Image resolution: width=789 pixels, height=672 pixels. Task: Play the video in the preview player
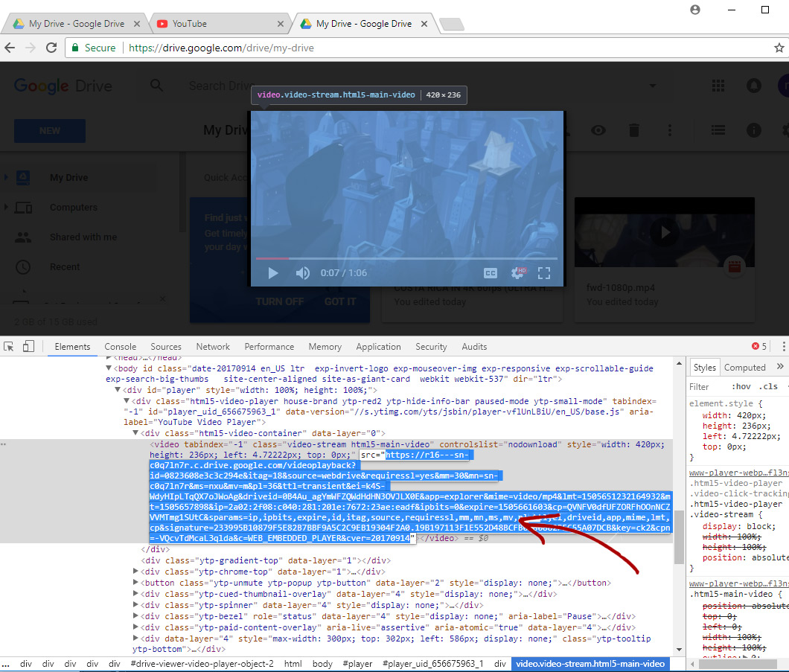tap(272, 273)
